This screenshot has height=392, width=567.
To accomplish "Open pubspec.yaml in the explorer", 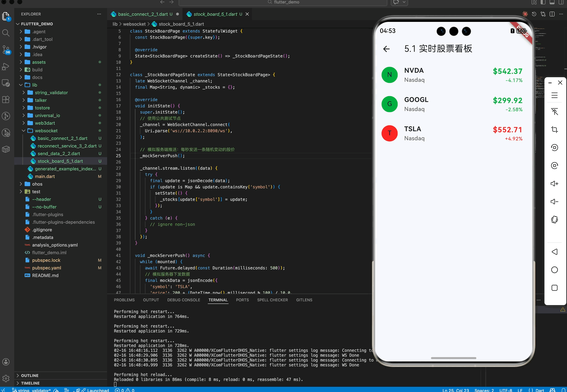I will [x=46, y=268].
